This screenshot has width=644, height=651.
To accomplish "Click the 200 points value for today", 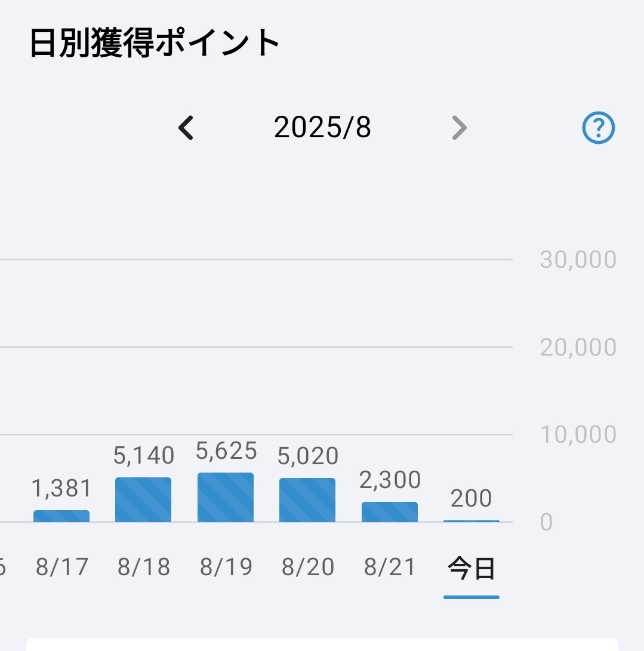I will point(472,499).
